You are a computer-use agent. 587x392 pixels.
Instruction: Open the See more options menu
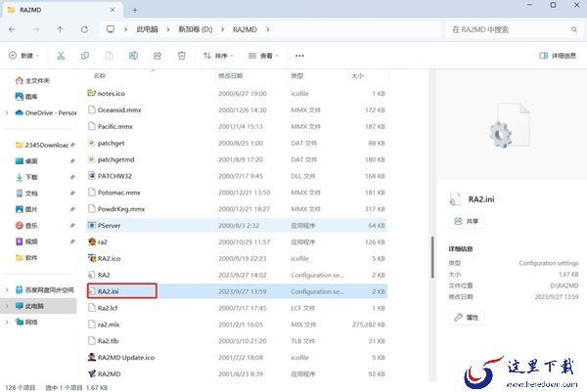tap(299, 56)
